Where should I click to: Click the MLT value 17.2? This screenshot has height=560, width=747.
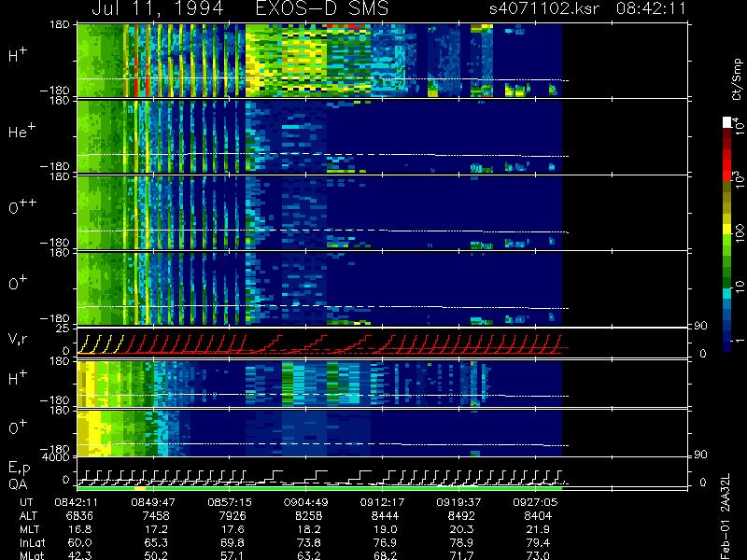(156, 529)
